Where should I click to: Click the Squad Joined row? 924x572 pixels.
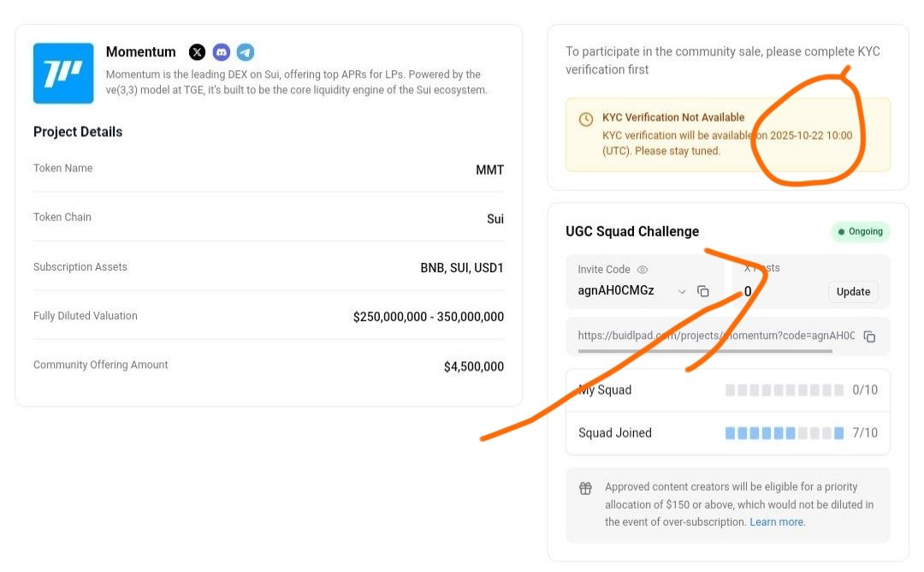[x=728, y=433]
